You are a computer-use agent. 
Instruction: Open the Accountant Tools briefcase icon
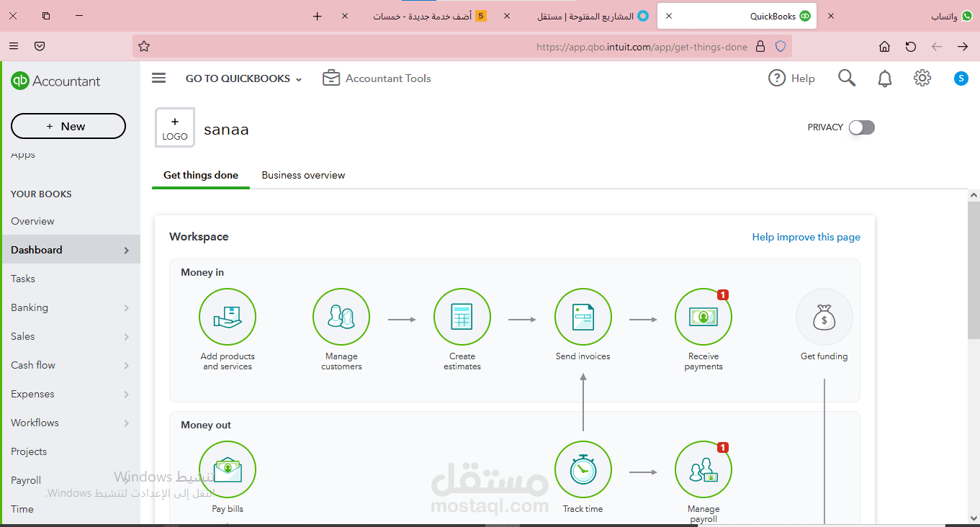[331, 78]
